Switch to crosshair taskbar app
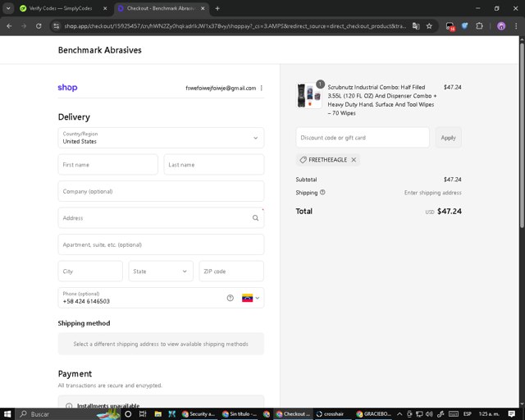Image resolution: width=525 pixels, height=420 pixels. (332, 414)
